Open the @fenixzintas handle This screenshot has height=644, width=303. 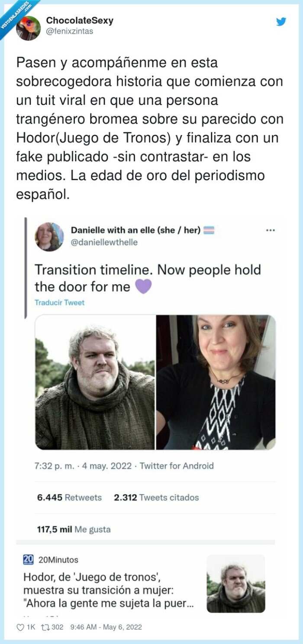point(70,32)
